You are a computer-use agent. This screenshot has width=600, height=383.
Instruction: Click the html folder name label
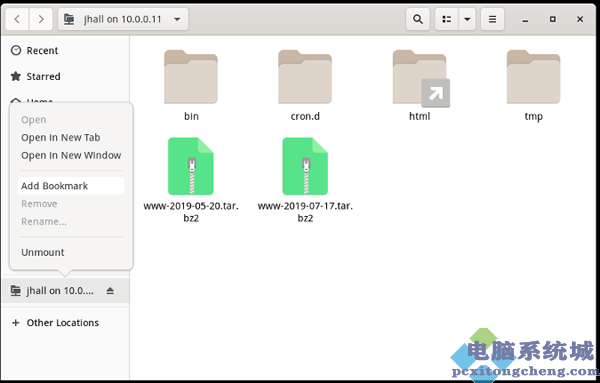pyautogui.click(x=419, y=116)
